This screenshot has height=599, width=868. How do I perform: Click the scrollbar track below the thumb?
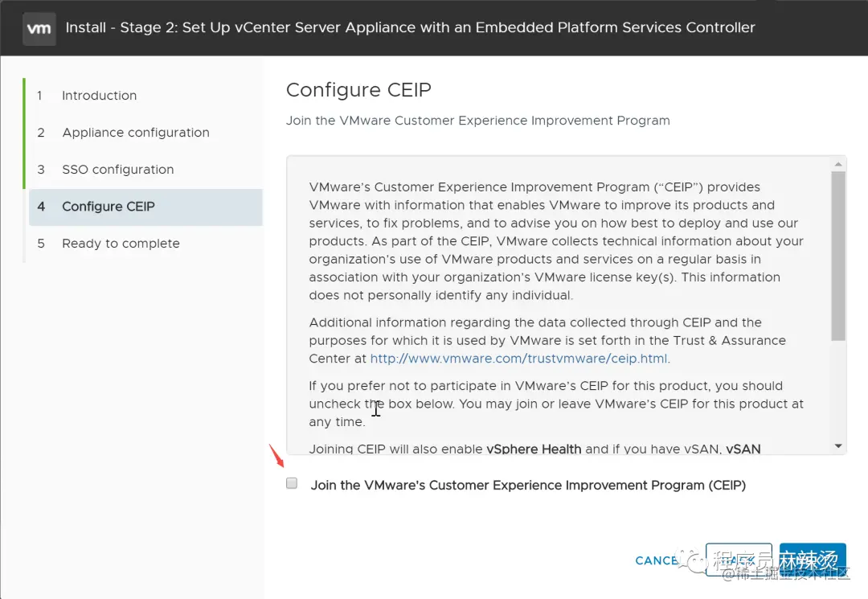tap(838, 390)
